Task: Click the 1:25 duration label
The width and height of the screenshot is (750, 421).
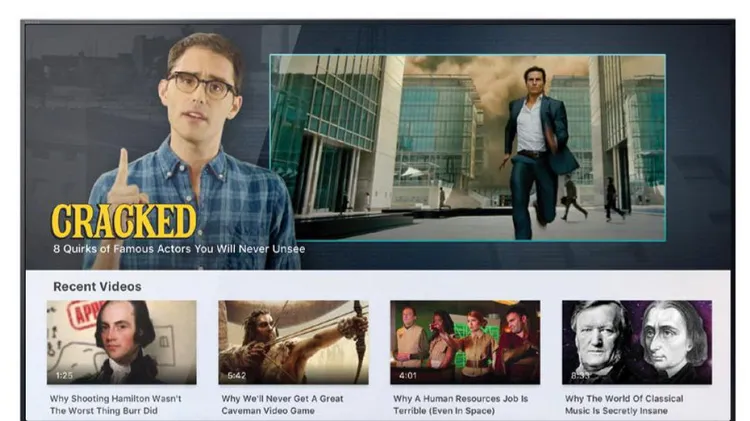Action: point(64,376)
